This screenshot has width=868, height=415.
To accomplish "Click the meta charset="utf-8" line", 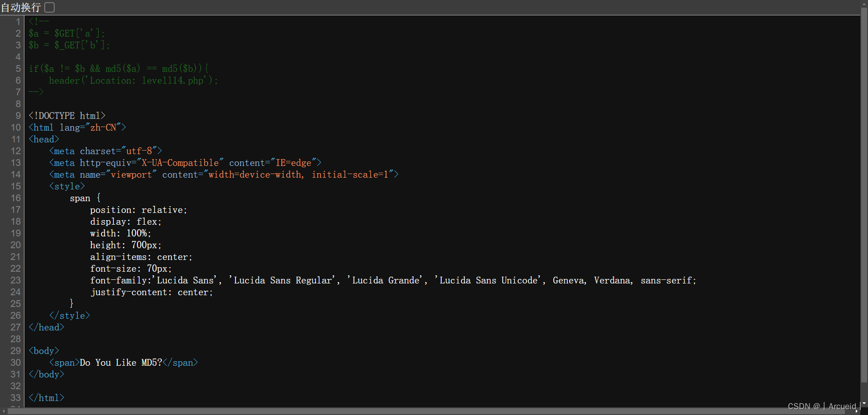I will pos(105,151).
